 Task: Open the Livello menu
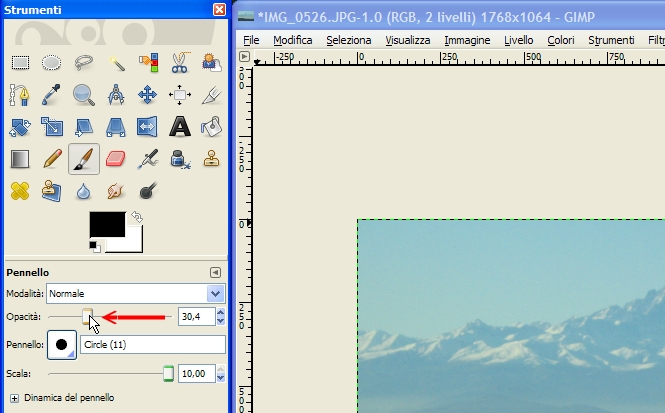(518, 40)
